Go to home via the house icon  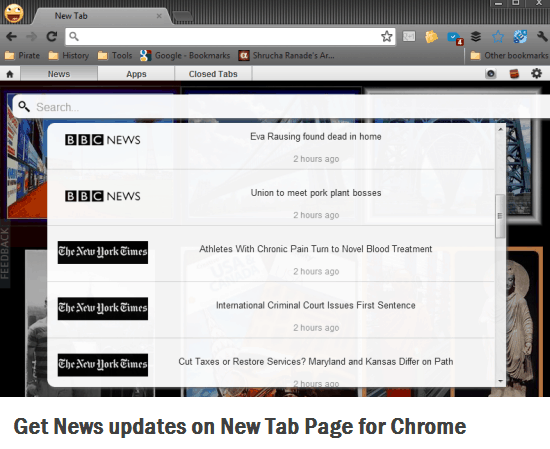[x=10, y=74]
